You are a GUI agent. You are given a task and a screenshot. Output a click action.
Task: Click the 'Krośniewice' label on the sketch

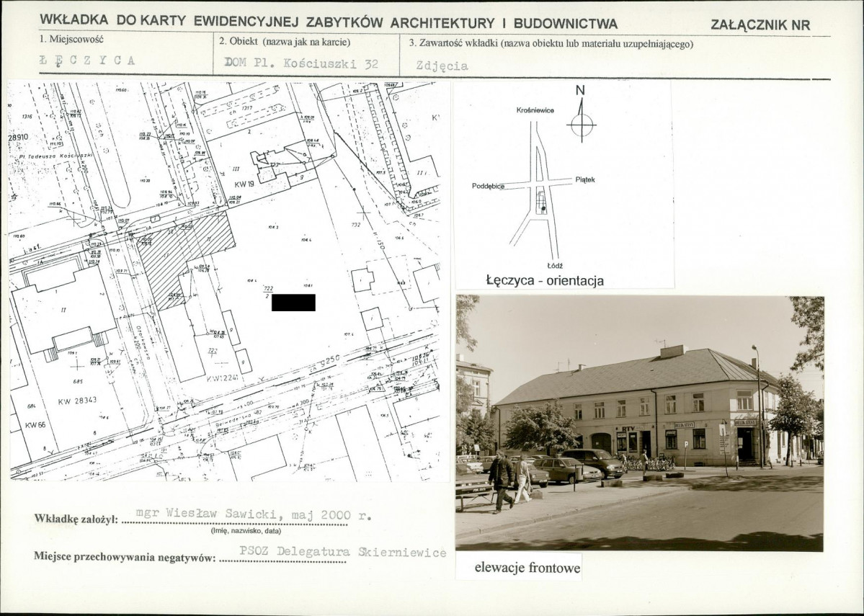534,111
